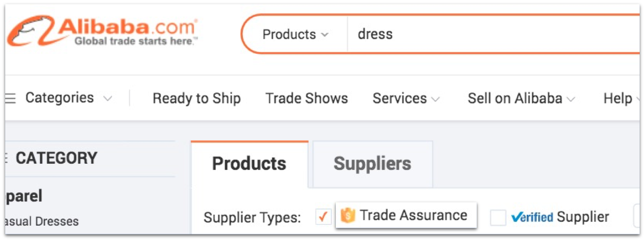Screen dimensions: 644x240
Task: Go to Trade Shows
Action: tap(307, 99)
